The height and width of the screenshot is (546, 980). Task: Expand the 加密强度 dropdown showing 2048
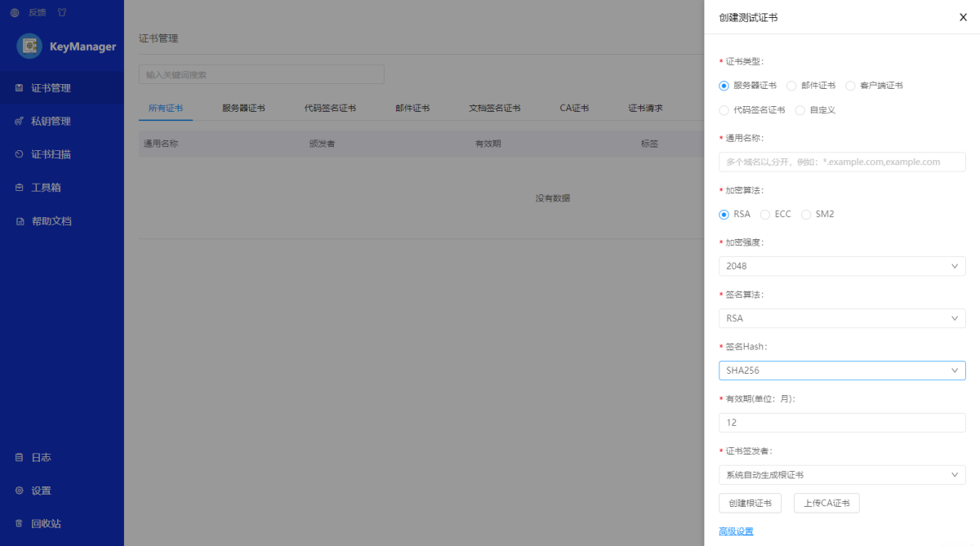[x=841, y=266]
